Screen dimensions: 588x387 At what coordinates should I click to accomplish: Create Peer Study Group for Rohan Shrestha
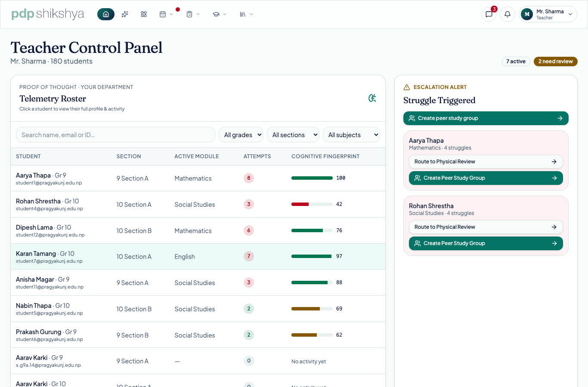click(x=486, y=243)
